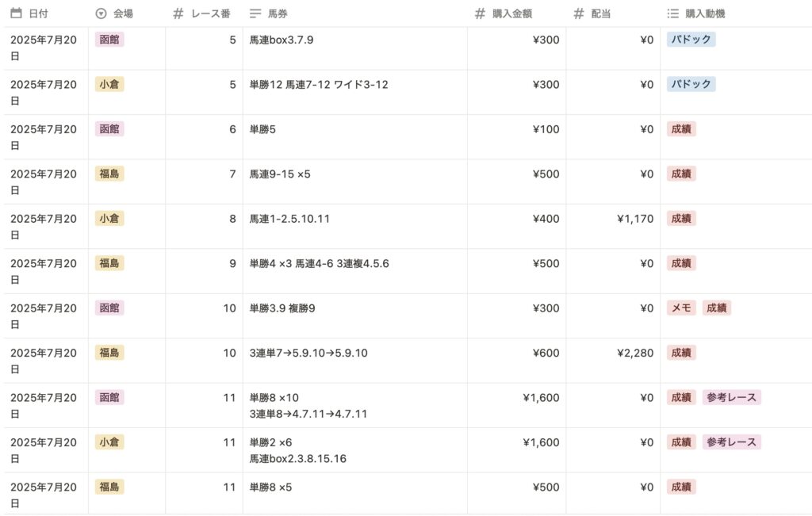This screenshot has width=812, height=516.
Task: Open the 配当 column header menu
Action: tap(613, 13)
